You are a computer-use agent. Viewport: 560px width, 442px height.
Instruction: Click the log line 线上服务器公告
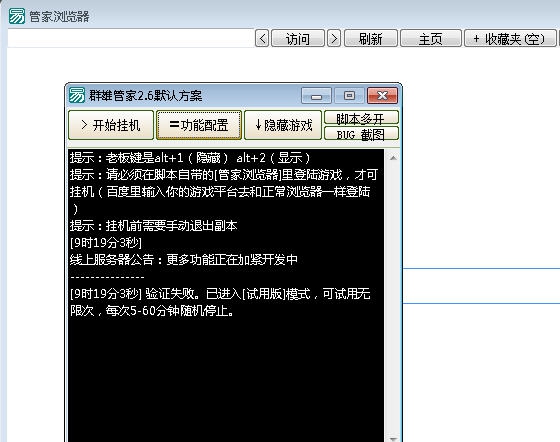(x=184, y=260)
